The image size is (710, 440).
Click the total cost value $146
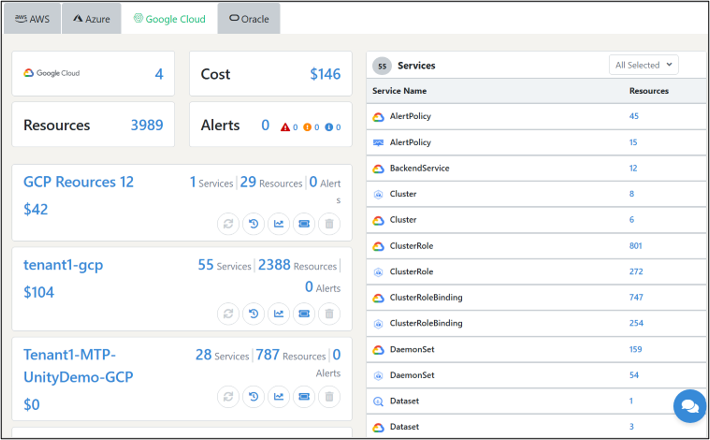(325, 74)
